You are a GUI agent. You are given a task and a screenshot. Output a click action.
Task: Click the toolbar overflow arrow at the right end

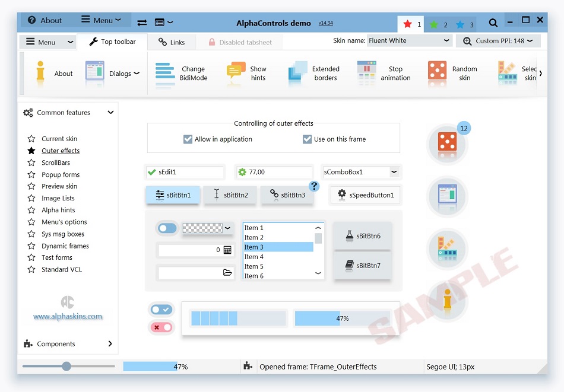pyautogui.click(x=541, y=74)
